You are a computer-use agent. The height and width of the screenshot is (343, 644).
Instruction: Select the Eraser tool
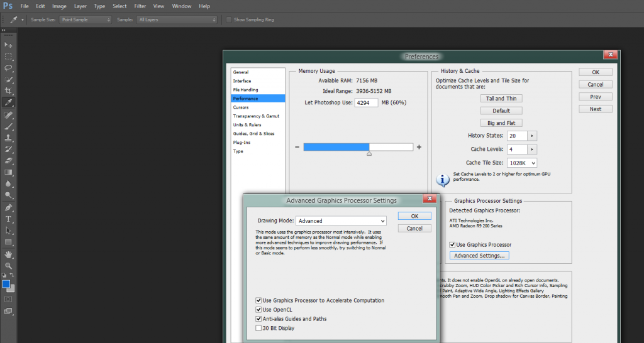[x=8, y=161]
